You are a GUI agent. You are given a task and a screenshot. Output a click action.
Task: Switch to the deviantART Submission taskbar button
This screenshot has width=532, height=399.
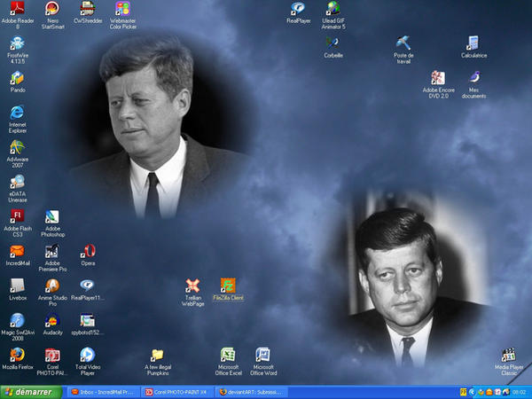coord(252,392)
